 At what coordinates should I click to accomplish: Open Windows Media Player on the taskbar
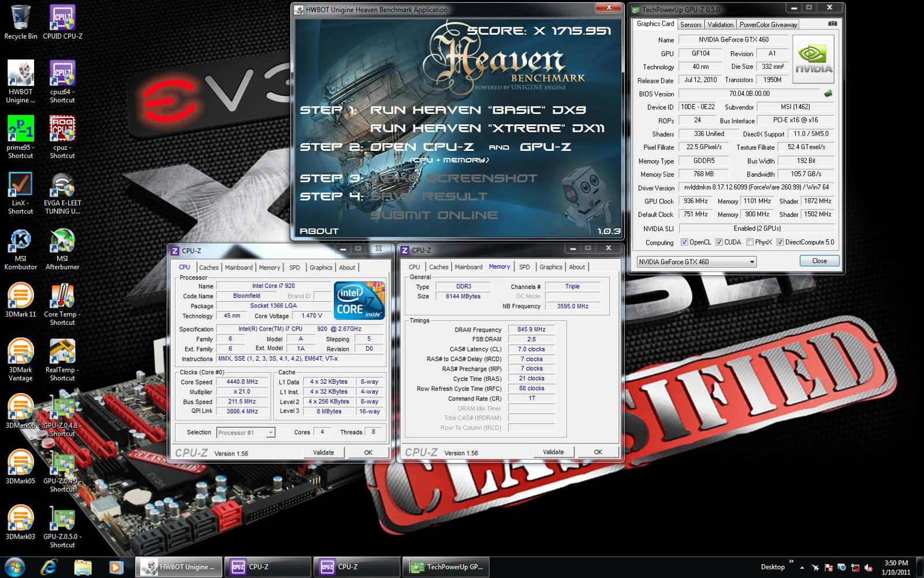click(115, 567)
